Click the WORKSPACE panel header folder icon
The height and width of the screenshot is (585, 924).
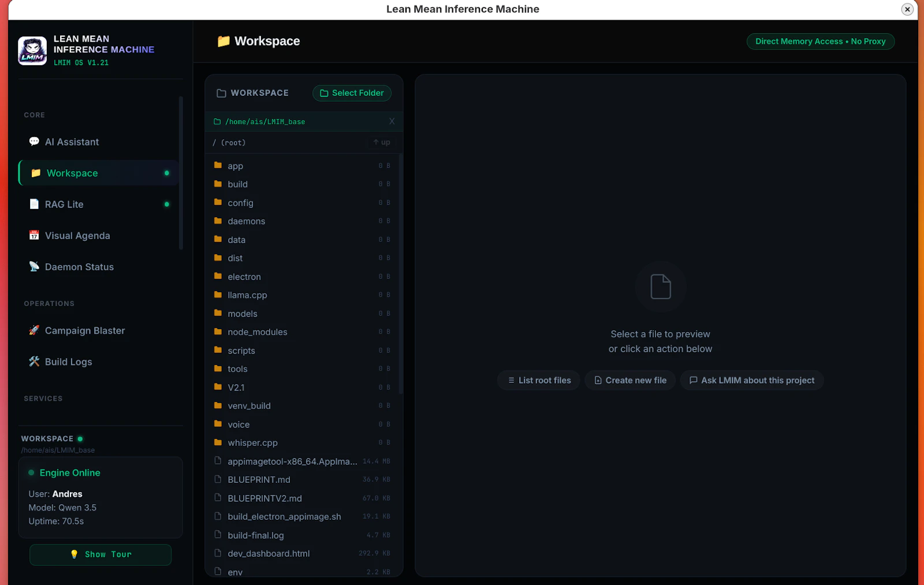tap(221, 93)
